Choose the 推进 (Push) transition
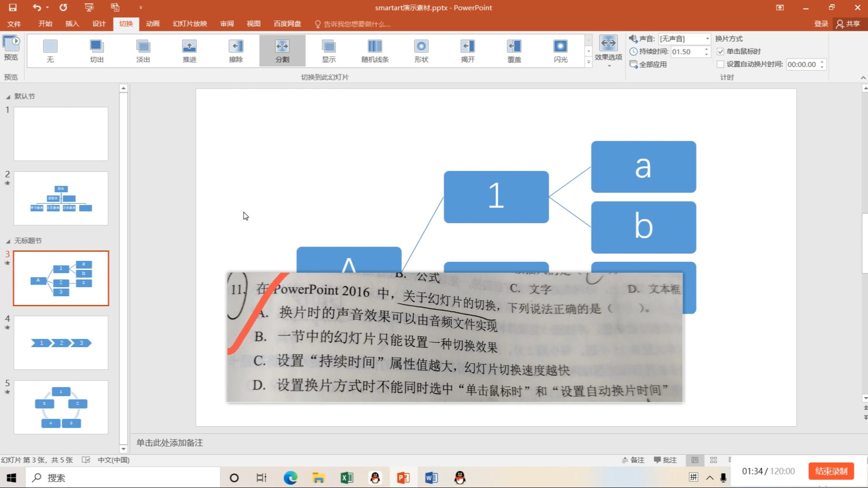The image size is (868, 488). point(189,50)
